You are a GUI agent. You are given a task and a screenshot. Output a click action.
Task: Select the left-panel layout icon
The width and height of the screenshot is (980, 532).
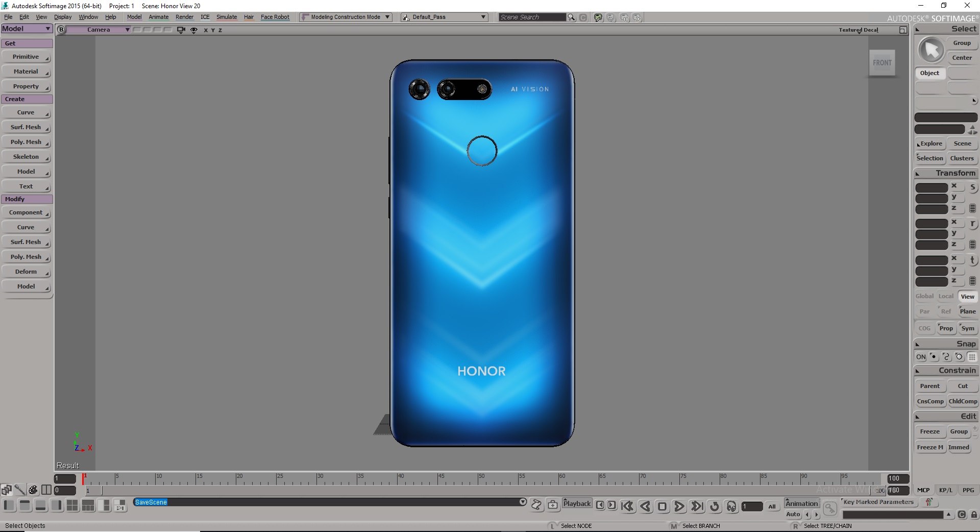coord(9,505)
